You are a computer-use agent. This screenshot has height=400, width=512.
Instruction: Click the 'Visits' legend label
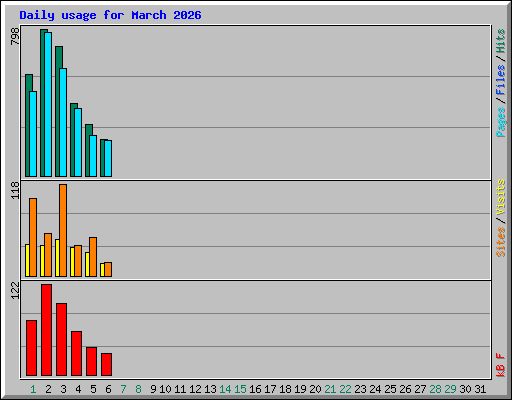coord(500,198)
